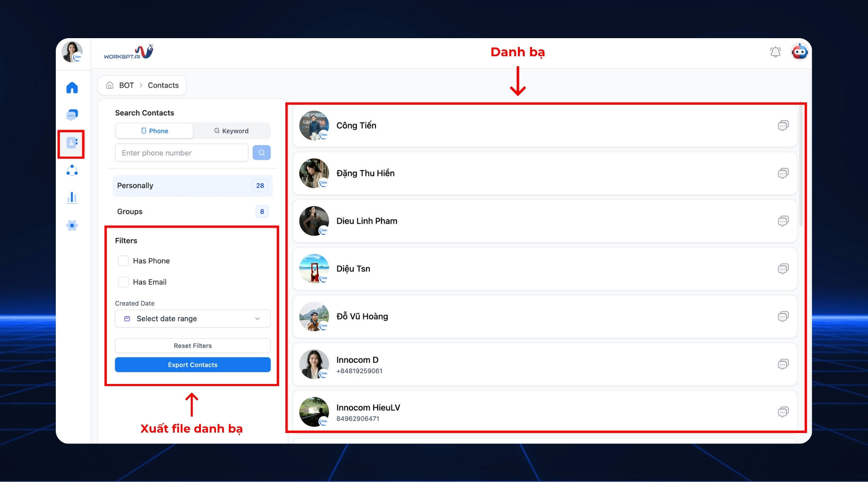
Task: Click the Enter phone number field
Action: point(181,153)
